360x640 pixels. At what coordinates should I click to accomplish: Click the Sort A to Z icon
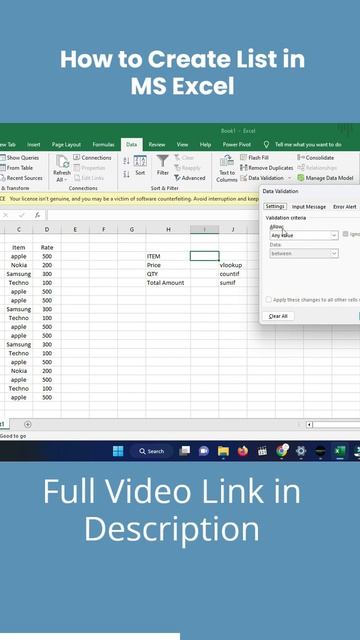pos(127,161)
